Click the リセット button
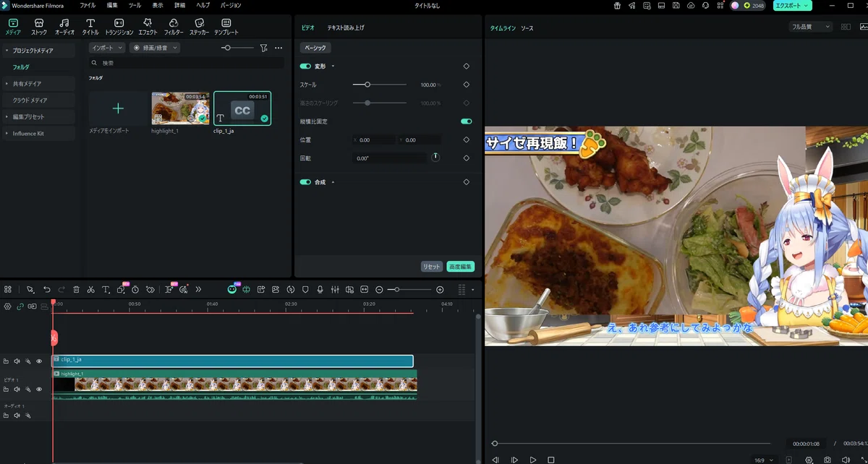This screenshot has height=464, width=868. coord(431,267)
